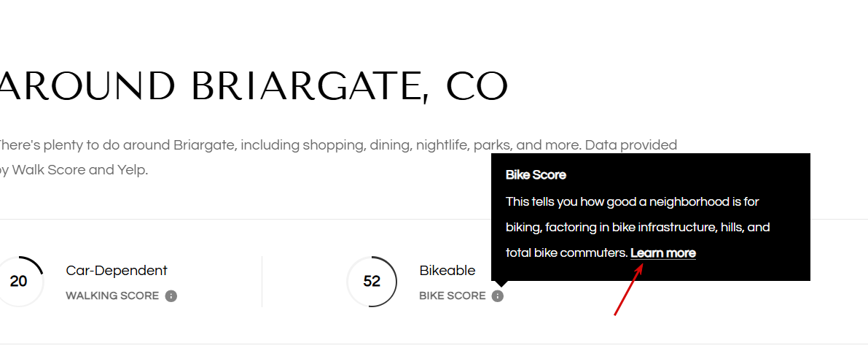868x359 pixels.
Task: Click the red arrow annotation
Action: [628, 290]
